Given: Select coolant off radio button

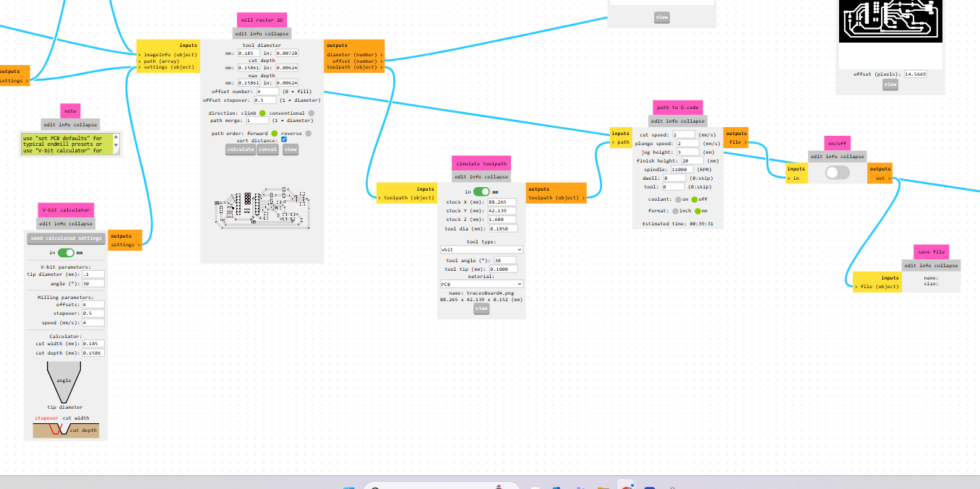Looking at the screenshot, I should click(695, 199).
